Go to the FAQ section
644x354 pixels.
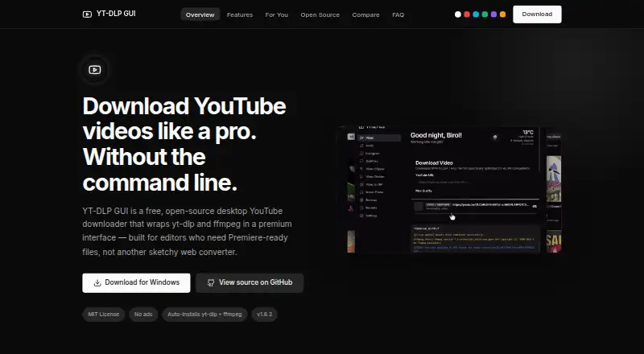click(398, 14)
